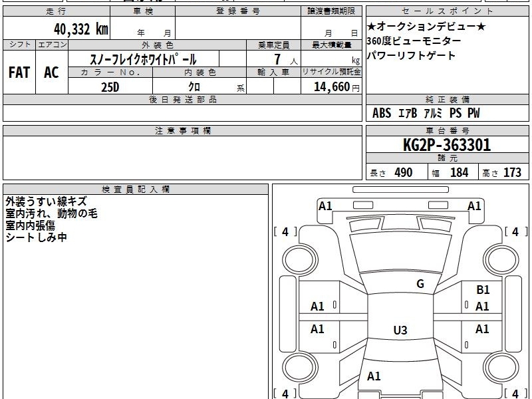This screenshot has height=399, width=532.
Task: Select recycle deposit 14,660円
Action: pyautogui.click(x=336, y=87)
